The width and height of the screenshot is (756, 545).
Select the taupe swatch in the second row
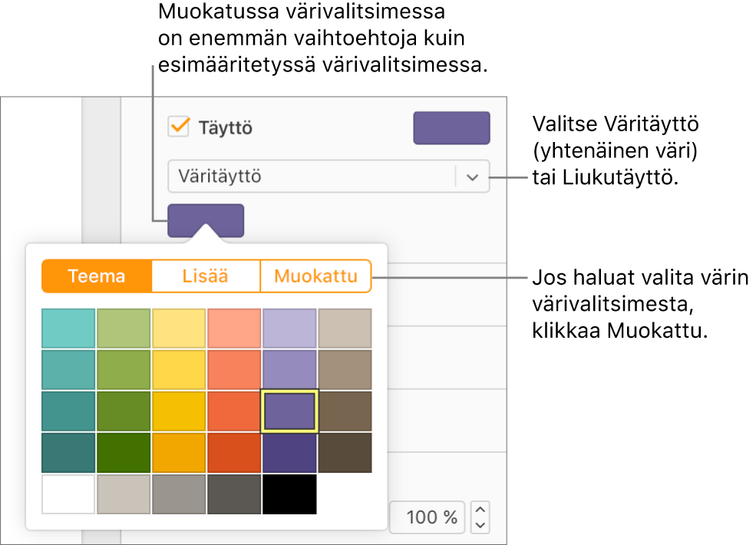point(345,370)
